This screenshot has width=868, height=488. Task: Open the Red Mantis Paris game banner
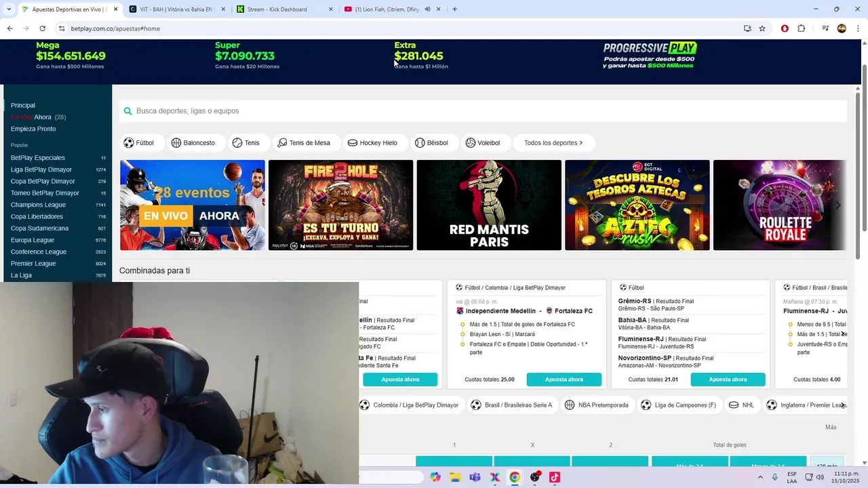point(489,205)
